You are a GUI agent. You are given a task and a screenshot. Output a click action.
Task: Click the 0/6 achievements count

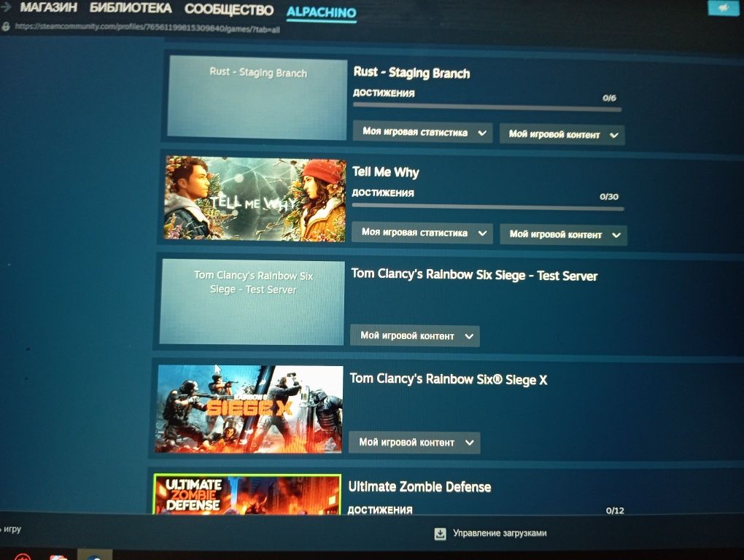pyautogui.click(x=609, y=98)
